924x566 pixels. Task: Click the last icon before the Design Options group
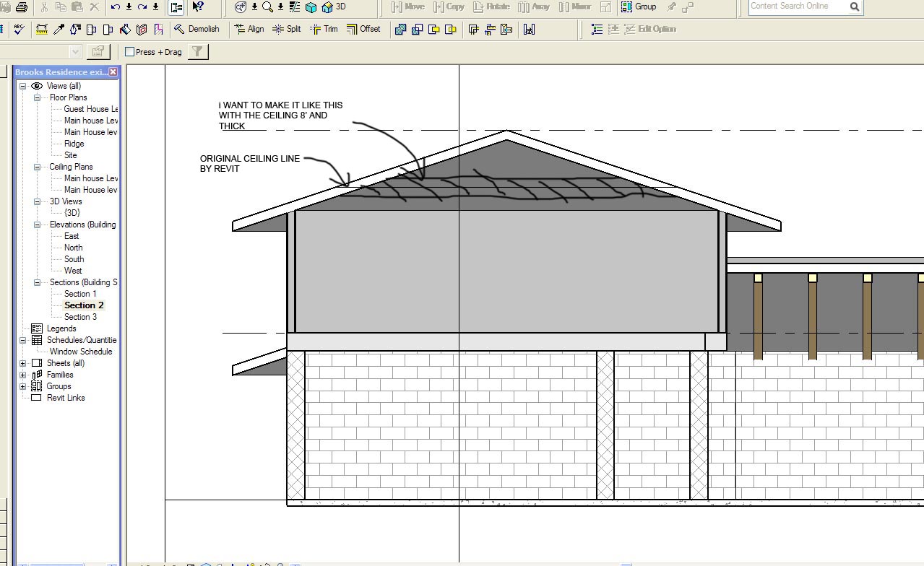click(529, 30)
